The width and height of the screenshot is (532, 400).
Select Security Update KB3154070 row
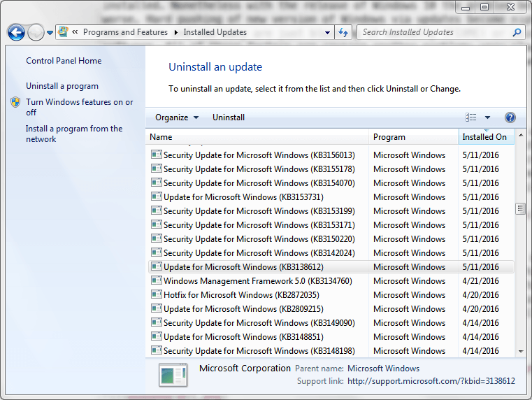click(331, 183)
